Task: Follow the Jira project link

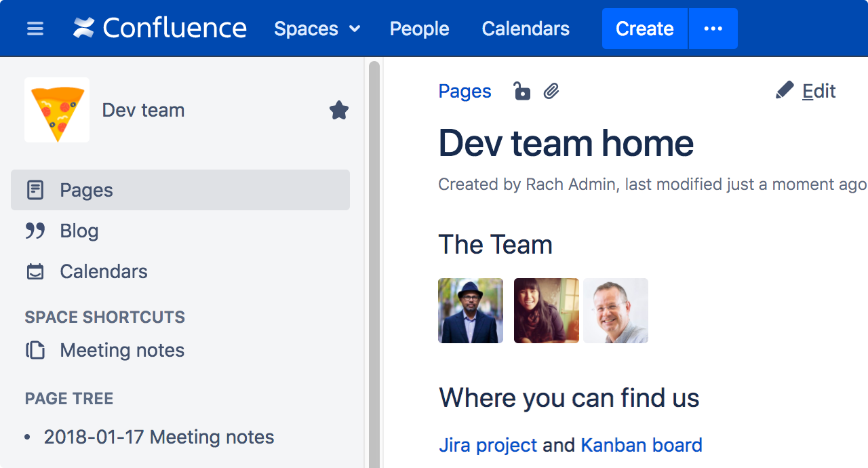Action: (x=488, y=445)
